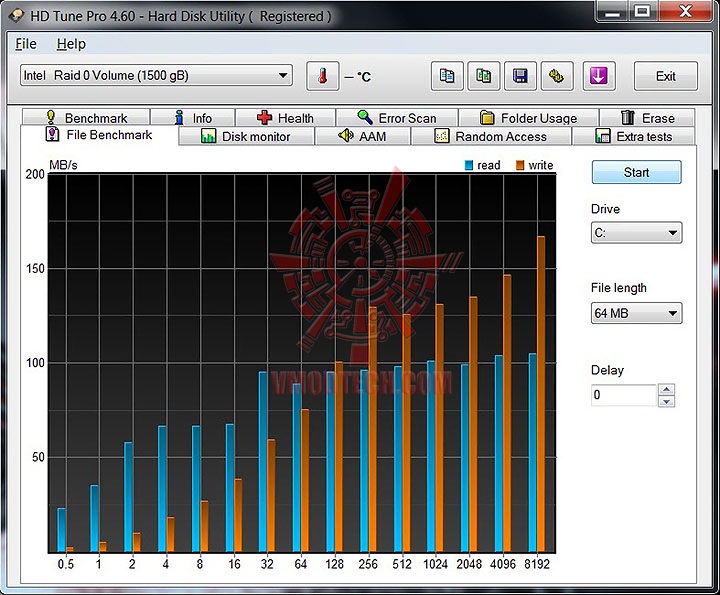Go to the Error Scan tab

coord(397,118)
